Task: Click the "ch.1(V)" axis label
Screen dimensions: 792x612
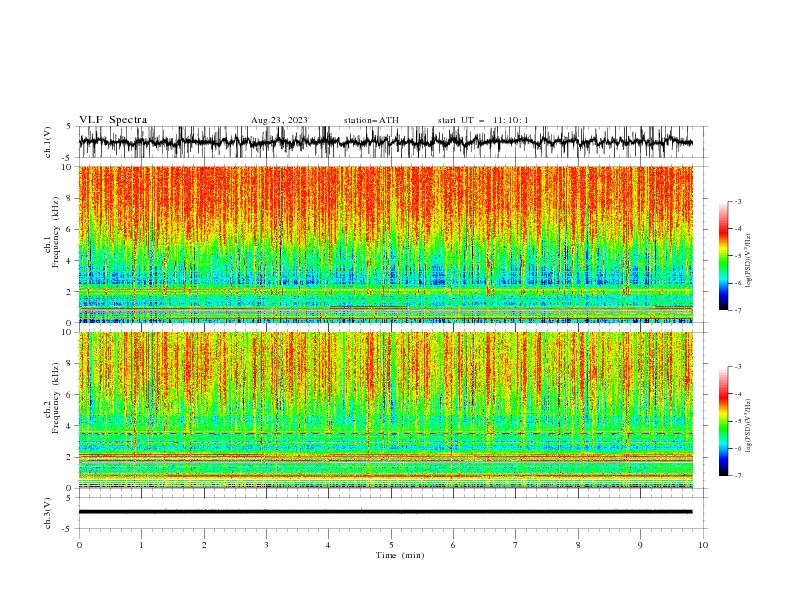Action: (x=48, y=142)
